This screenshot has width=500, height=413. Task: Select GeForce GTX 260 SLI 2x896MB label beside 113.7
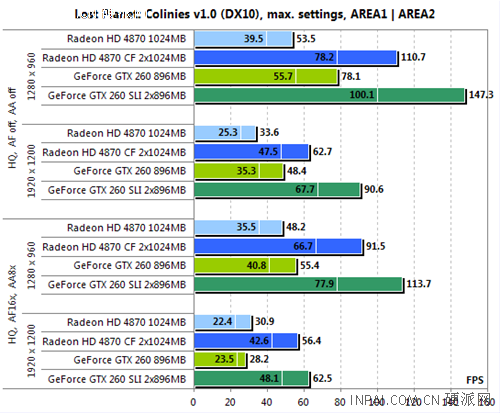[x=117, y=285]
